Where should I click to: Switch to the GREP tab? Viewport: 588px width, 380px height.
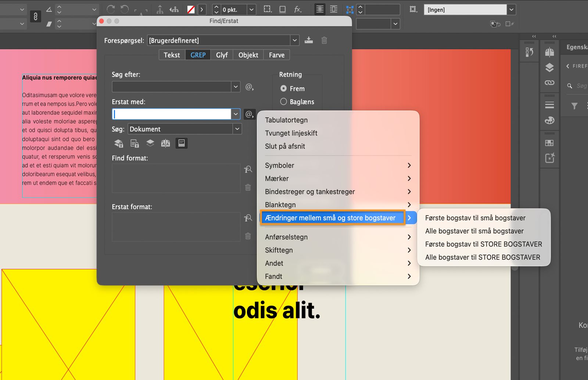(x=198, y=55)
